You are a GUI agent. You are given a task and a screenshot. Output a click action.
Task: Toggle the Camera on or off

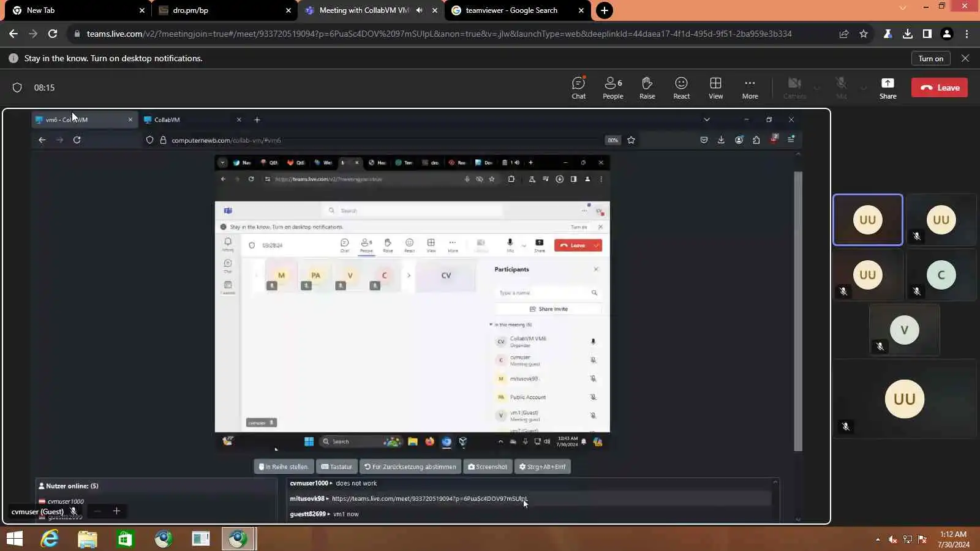coord(794,88)
